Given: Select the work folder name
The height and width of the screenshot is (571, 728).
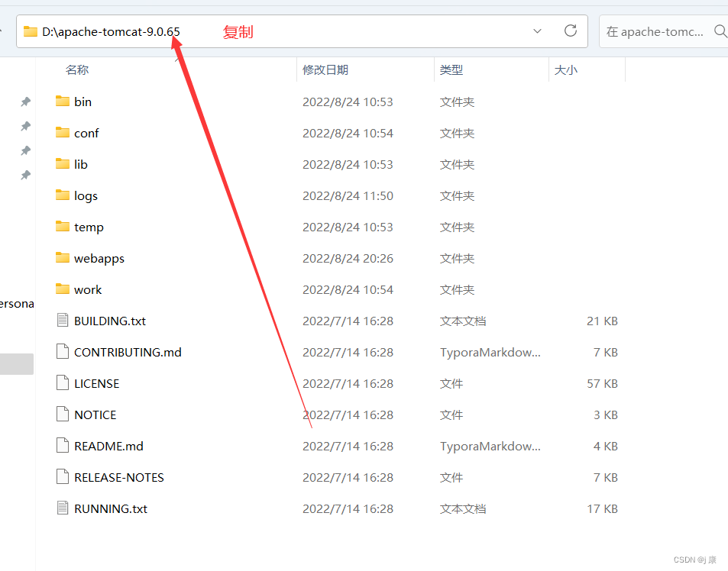Looking at the screenshot, I should 88,289.
